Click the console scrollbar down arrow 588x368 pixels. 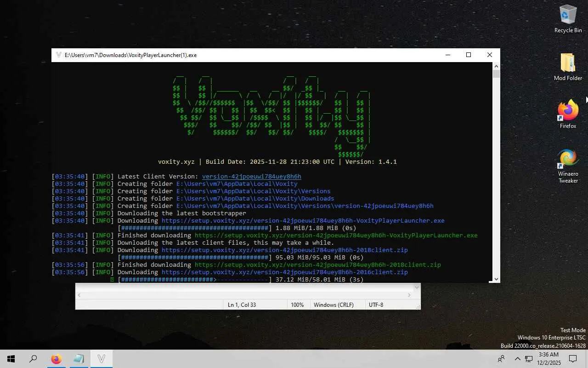click(x=496, y=279)
